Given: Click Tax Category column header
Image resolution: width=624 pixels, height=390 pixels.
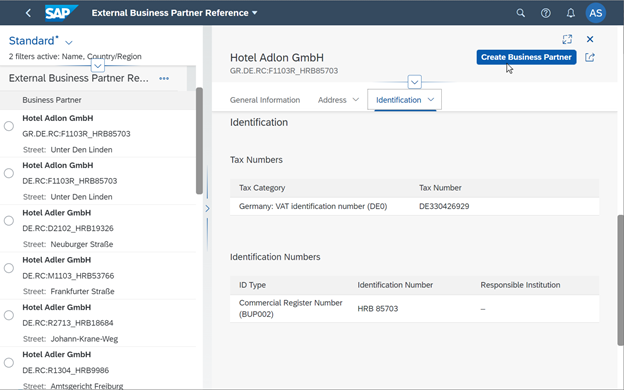Looking at the screenshot, I should tap(262, 188).
